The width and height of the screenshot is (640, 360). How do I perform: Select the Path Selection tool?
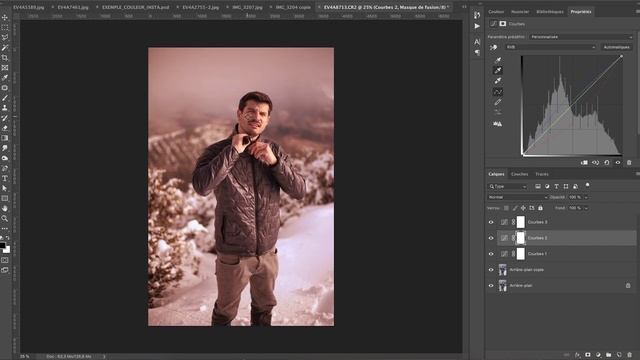5,188
